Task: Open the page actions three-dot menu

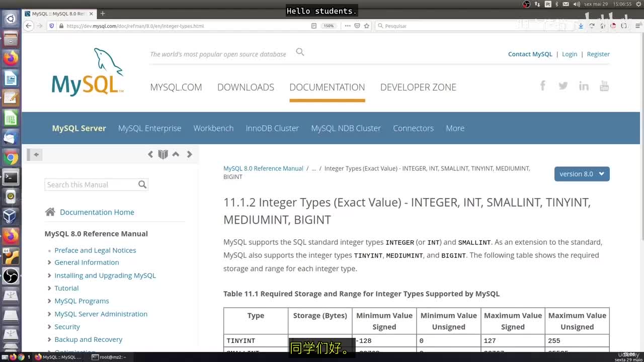Action: click(348, 26)
